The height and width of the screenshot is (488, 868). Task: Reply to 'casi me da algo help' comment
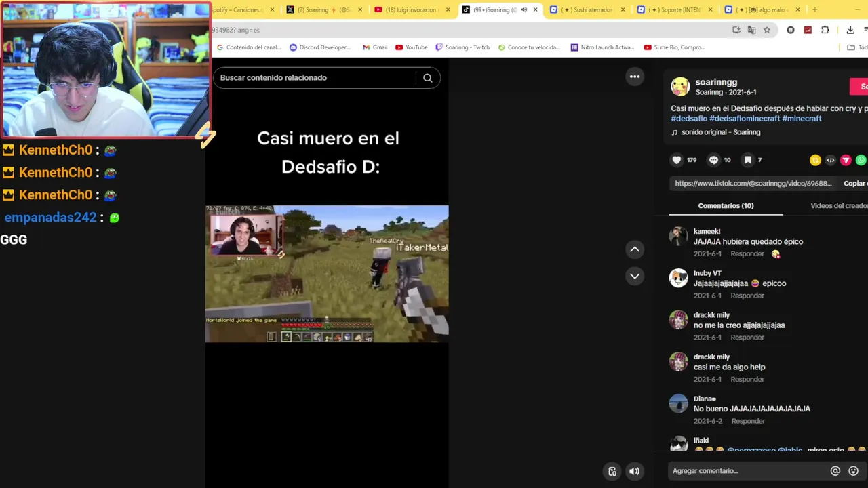[747, 380]
